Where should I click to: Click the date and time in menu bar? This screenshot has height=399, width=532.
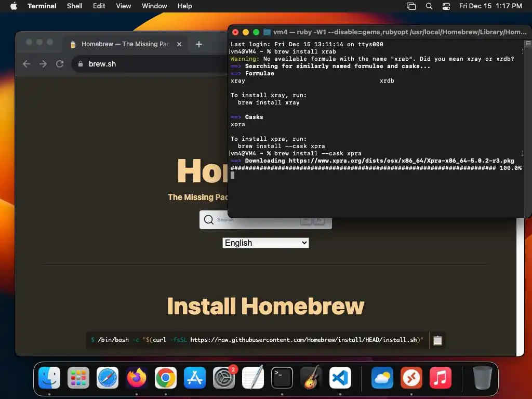490,6
